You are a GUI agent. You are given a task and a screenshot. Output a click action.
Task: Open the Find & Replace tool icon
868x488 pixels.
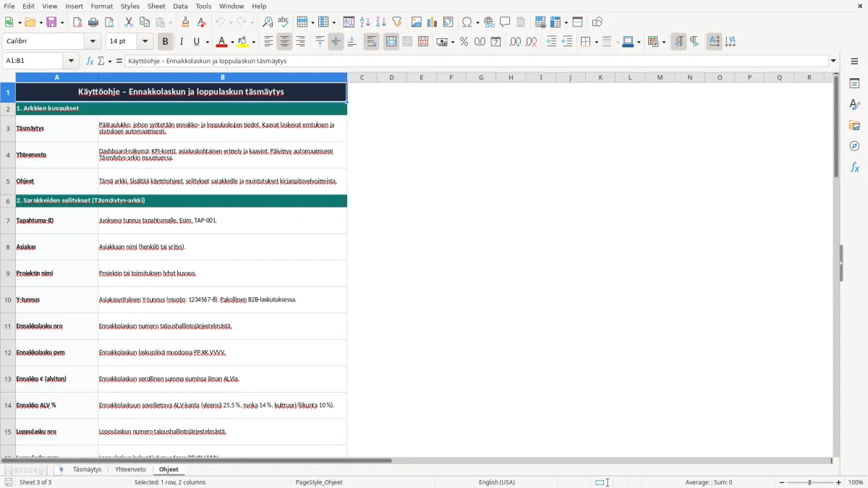(268, 22)
